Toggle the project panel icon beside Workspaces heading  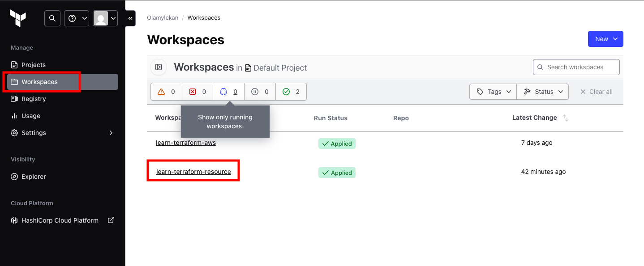pos(159,67)
